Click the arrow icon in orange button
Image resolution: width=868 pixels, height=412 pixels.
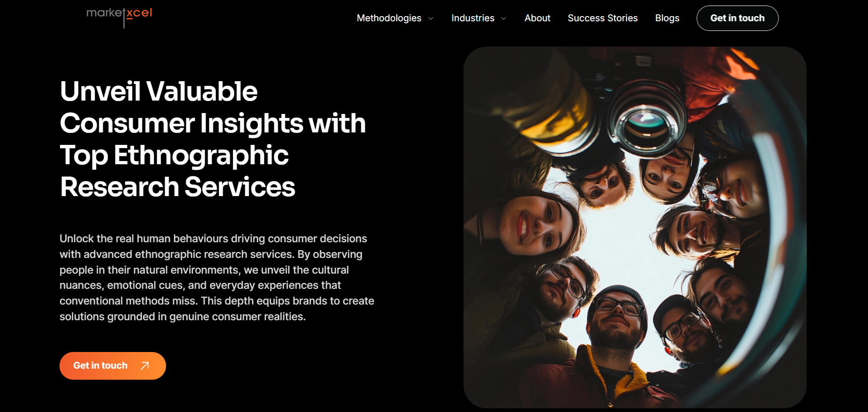pos(145,366)
